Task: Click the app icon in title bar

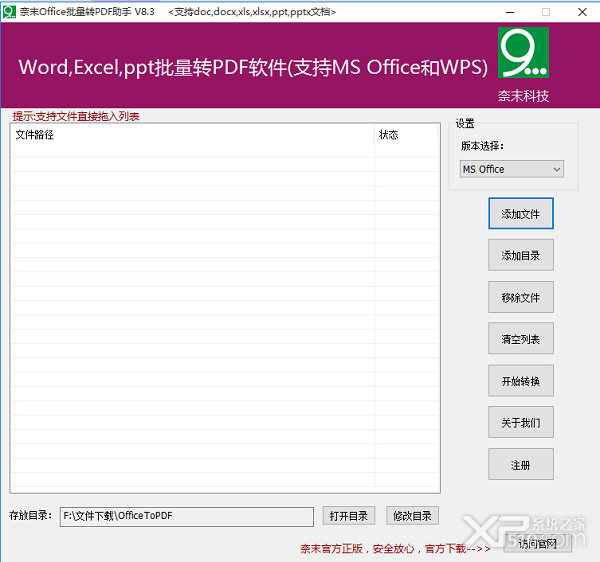Action: 9,12
